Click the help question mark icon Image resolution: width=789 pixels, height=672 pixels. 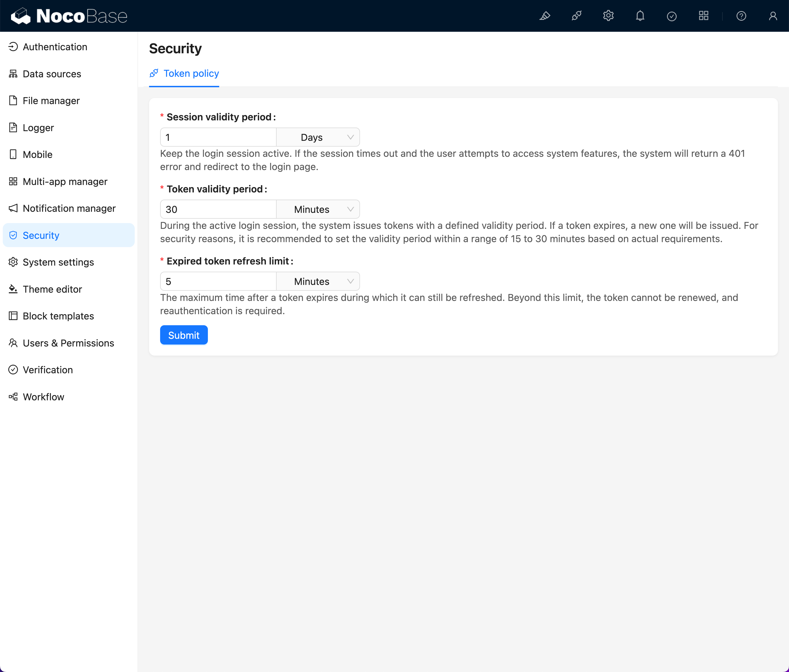click(x=741, y=16)
